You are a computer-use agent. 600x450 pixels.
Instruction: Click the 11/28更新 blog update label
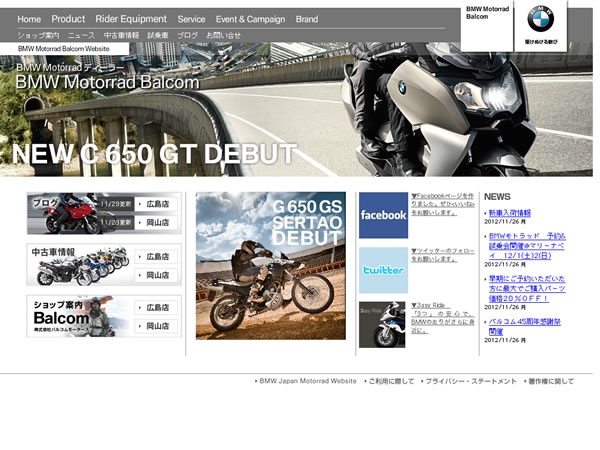click(116, 222)
